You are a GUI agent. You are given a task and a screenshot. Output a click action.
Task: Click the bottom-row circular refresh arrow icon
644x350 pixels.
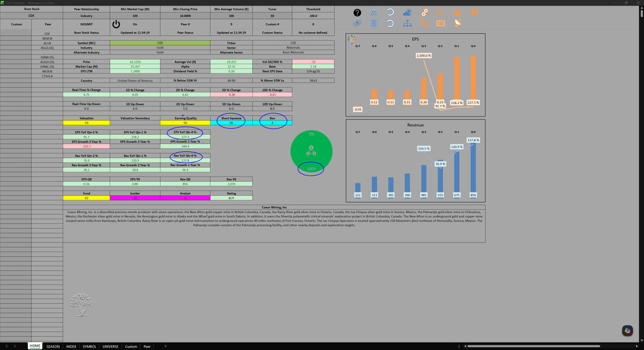click(x=391, y=24)
